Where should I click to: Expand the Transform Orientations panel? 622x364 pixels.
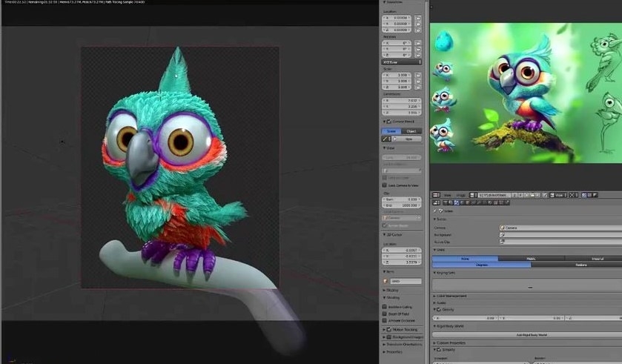pos(384,344)
